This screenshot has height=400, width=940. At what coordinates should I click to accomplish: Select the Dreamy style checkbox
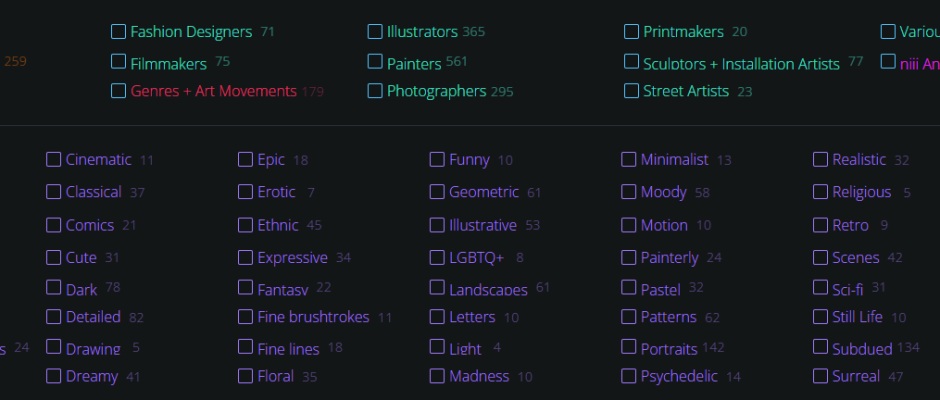(x=53, y=376)
